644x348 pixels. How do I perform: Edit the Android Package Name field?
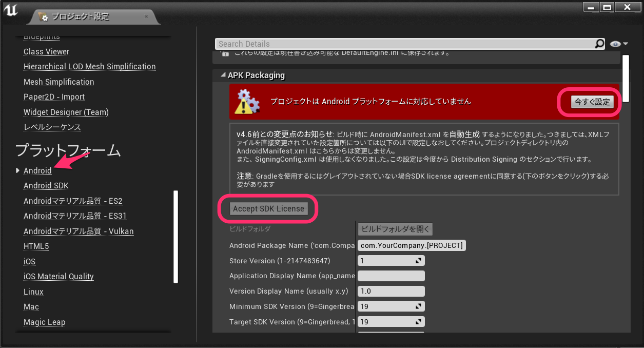[412, 246]
